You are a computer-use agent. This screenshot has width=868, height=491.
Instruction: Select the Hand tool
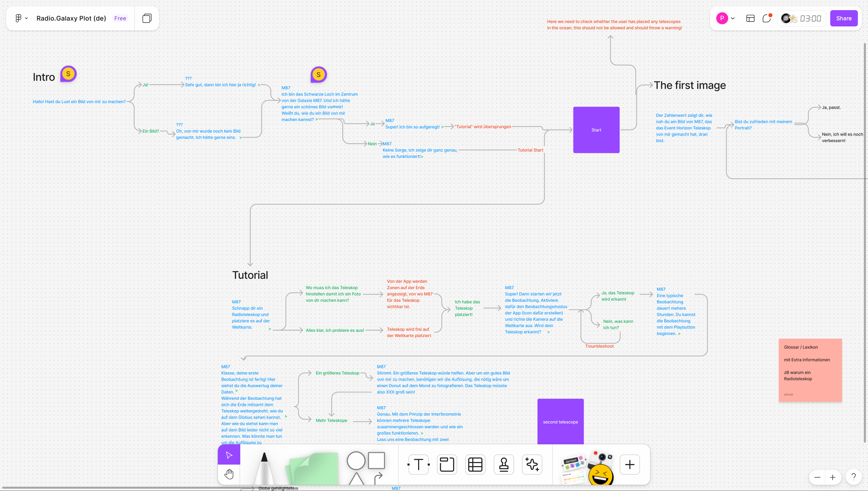(x=229, y=474)
